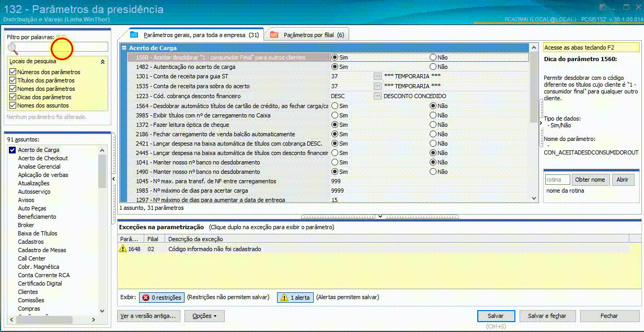Collapse the Acerto de Carga group header
Image resolution: width=644 pixels, height=332 pixels.
[124, 48]
